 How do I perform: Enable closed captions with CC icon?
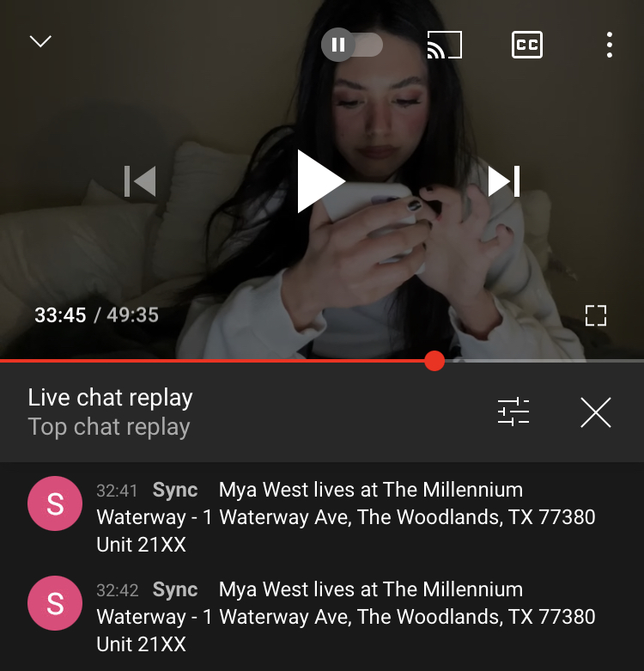pos(527,45)
